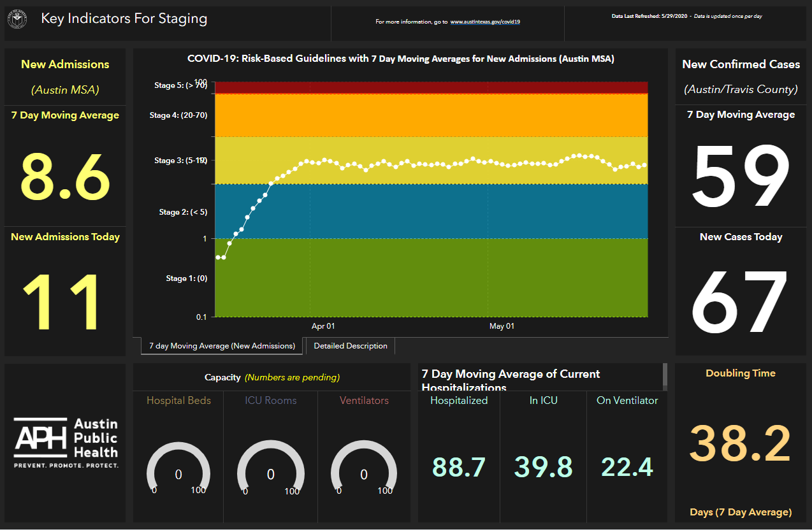Image resolution: width=812 pixels, height=532 pixels.
Task: Click the Key Indicators For Staging title
Action: 124,18
